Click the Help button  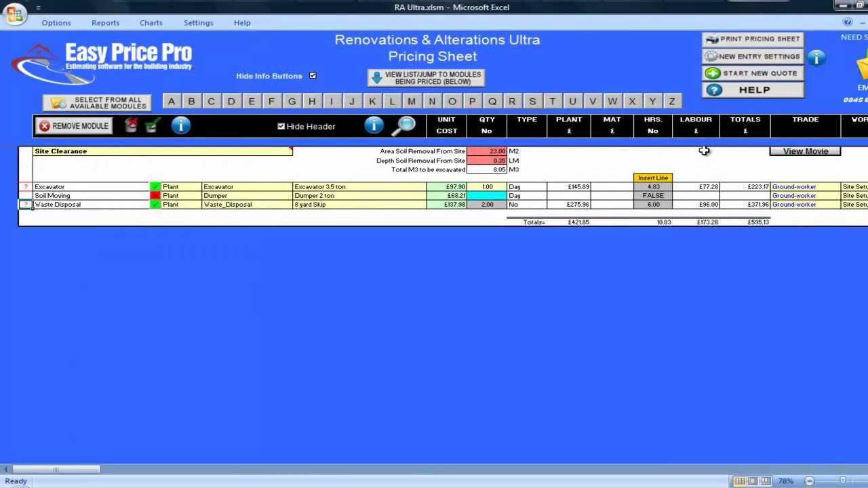(x=753, y=90)
